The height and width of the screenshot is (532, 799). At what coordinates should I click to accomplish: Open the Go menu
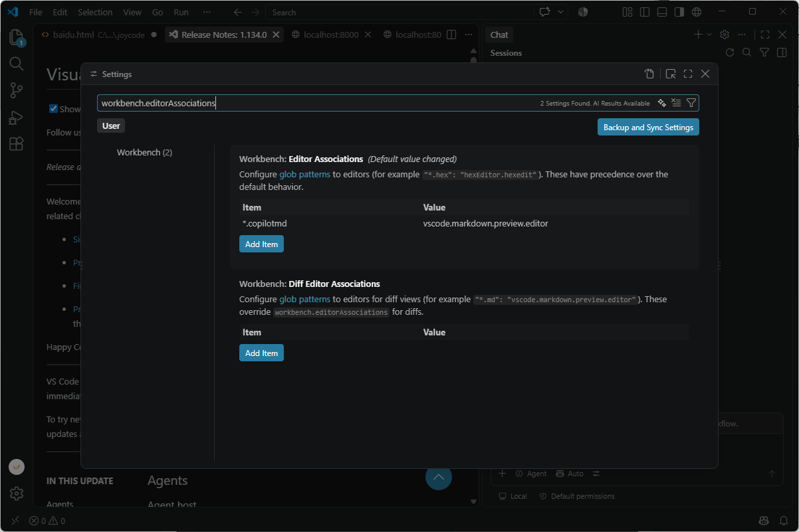[x=158, y=12]
